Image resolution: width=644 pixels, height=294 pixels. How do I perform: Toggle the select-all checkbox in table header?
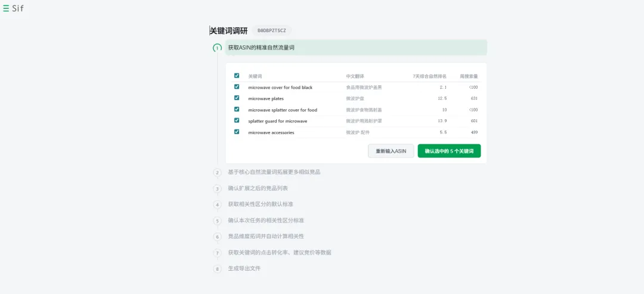[x=237, y=76]
